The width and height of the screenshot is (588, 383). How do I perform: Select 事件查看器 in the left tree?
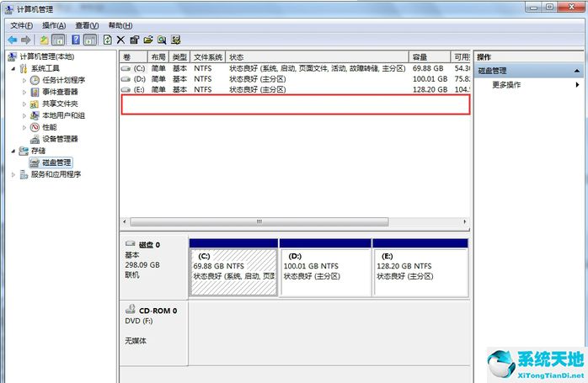60,92
